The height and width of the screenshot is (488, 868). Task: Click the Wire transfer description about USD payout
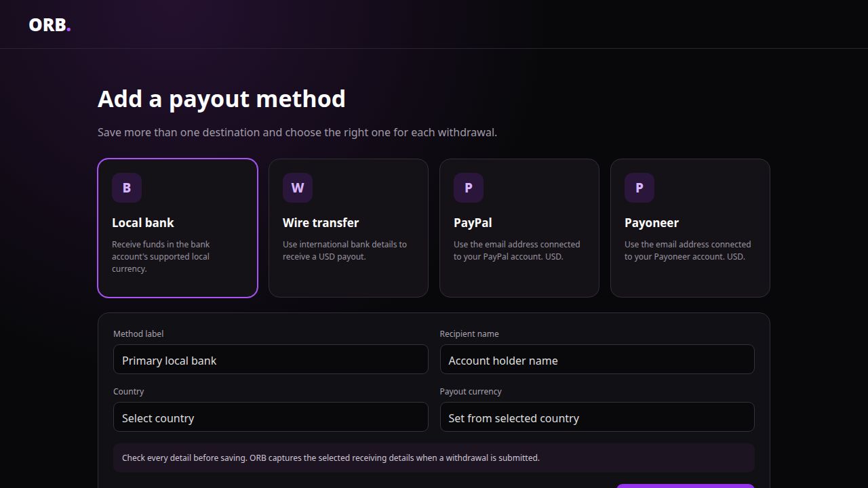[344, 251]
